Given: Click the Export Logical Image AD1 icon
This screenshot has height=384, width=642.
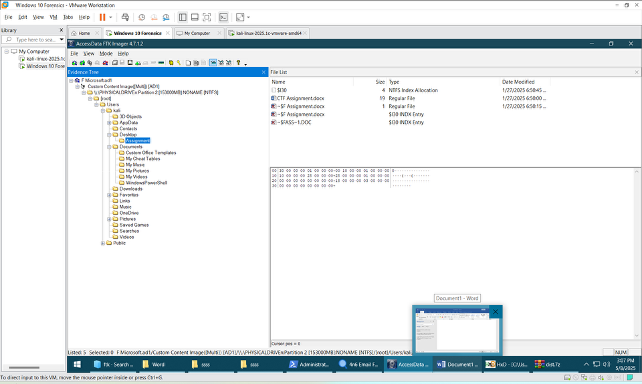Looking at the screenshot, I should (130, 63).
